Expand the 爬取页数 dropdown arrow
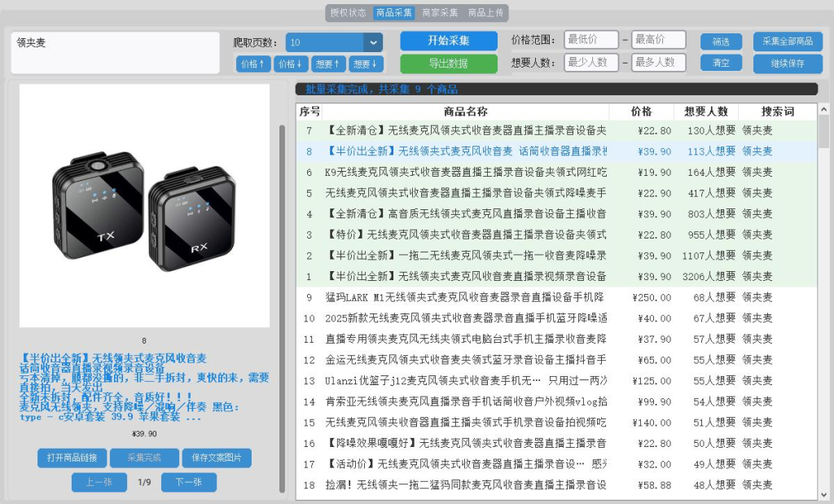 373,43
